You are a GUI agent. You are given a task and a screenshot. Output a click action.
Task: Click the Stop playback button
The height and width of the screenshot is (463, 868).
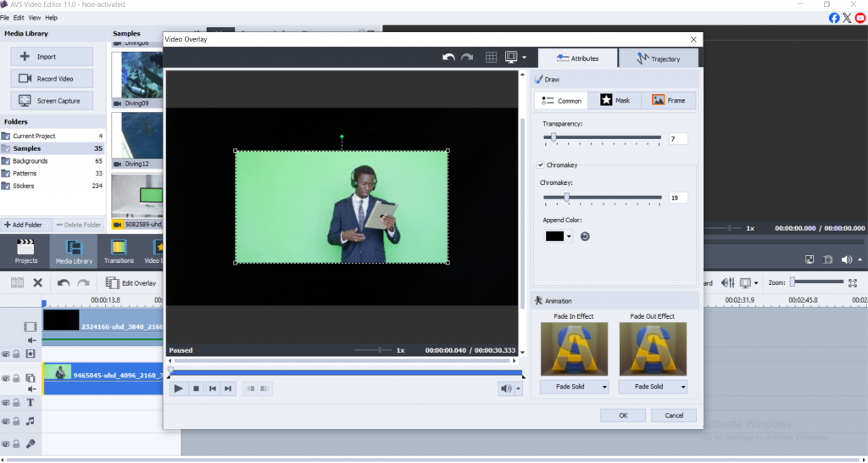(x=196, y=388)
